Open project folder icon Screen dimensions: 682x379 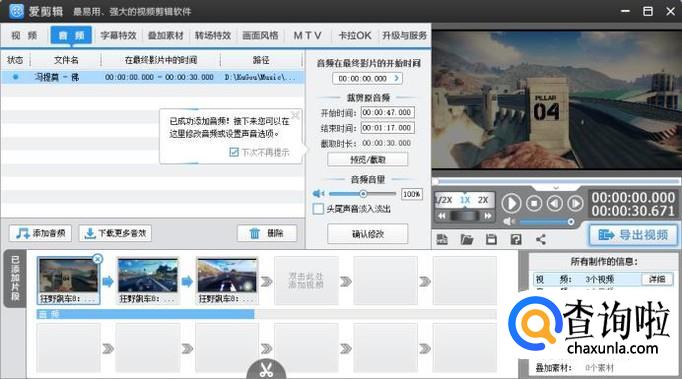point(467,239)
